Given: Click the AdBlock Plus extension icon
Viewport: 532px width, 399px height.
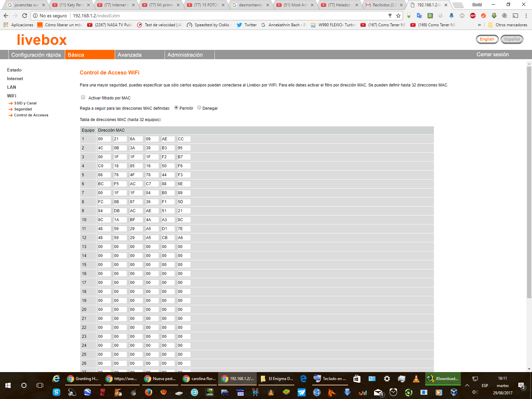Looking at the screenshot, I should click(473, 16).
